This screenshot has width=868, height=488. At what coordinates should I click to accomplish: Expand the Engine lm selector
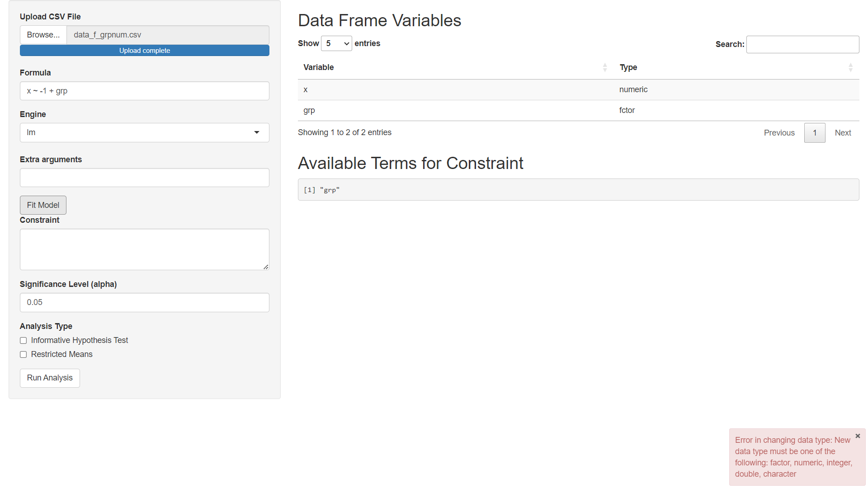point(145,133)
